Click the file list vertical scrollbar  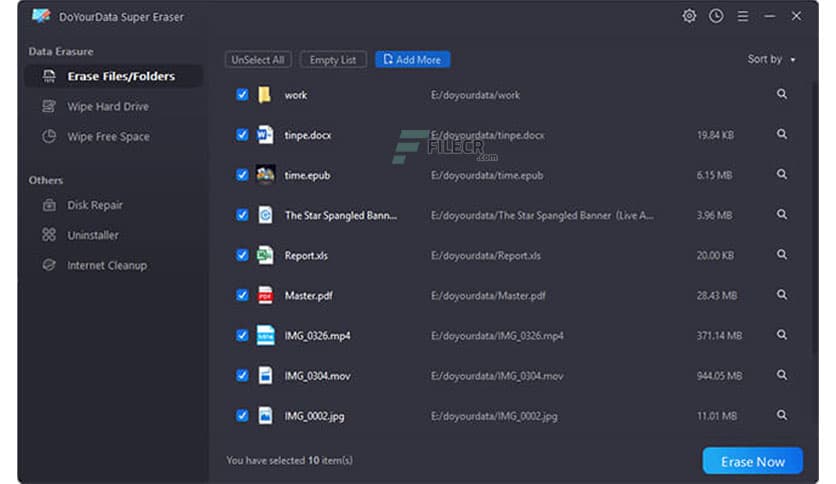tap(815, 219)
